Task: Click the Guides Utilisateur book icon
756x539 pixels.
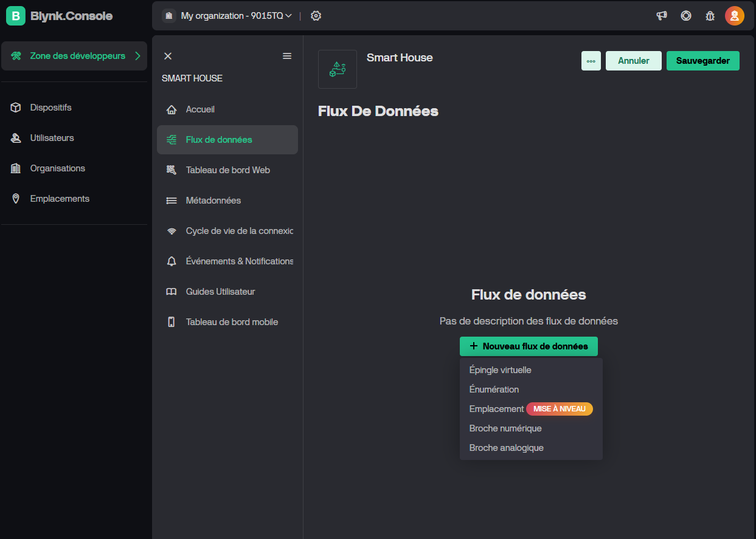Action: (172, 292)
